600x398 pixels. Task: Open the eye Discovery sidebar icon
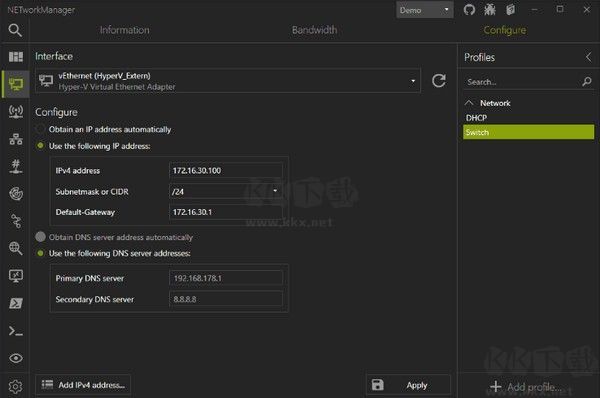click(16, 358)
